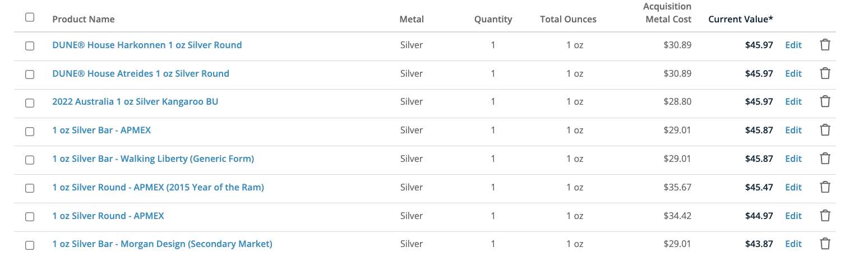Click trash icon for 2015 Year of the Ram round
Screen dimensions: 868x270
[825, 187]
